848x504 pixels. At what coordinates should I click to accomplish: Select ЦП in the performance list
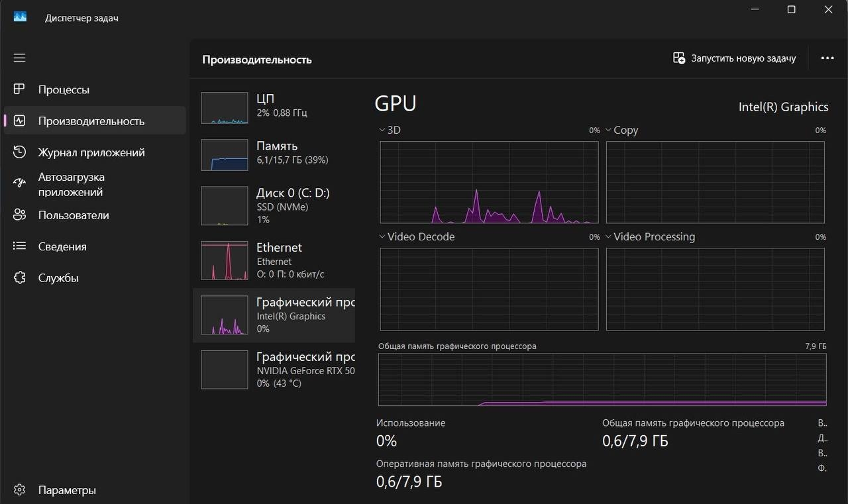click(273, 106)
